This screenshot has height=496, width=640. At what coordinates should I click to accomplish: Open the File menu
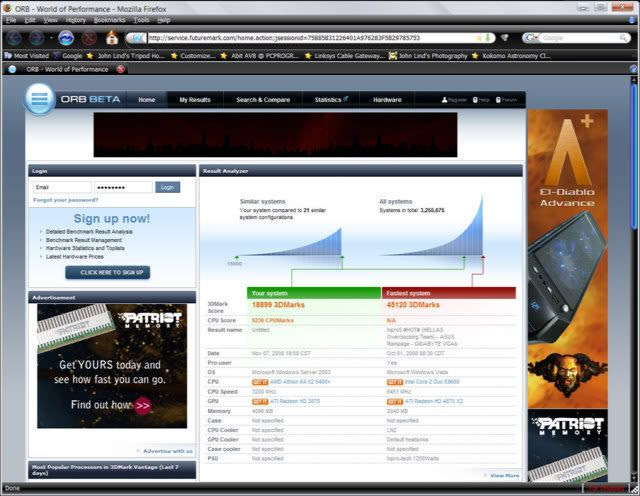click(11, 20)
